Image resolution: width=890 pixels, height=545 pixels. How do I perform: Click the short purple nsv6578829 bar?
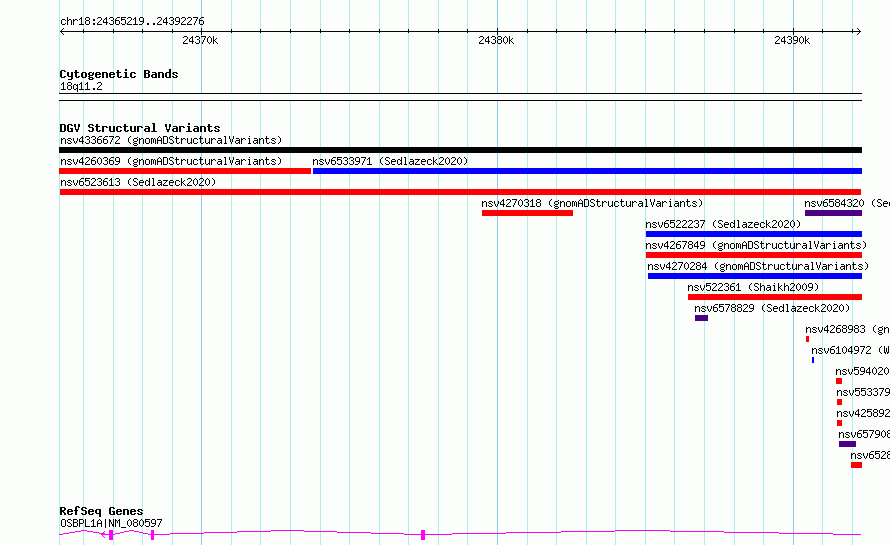701,318
